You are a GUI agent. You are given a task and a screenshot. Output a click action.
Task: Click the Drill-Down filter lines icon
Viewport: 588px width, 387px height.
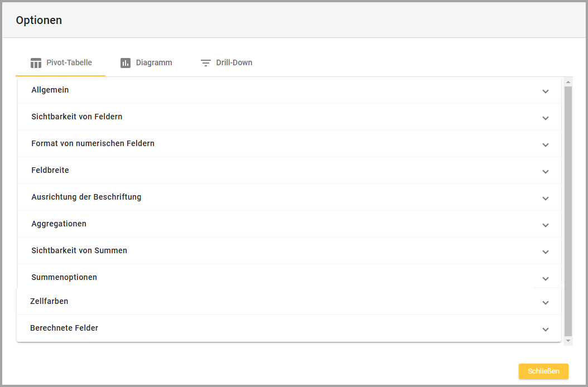(x=206, y=63)
